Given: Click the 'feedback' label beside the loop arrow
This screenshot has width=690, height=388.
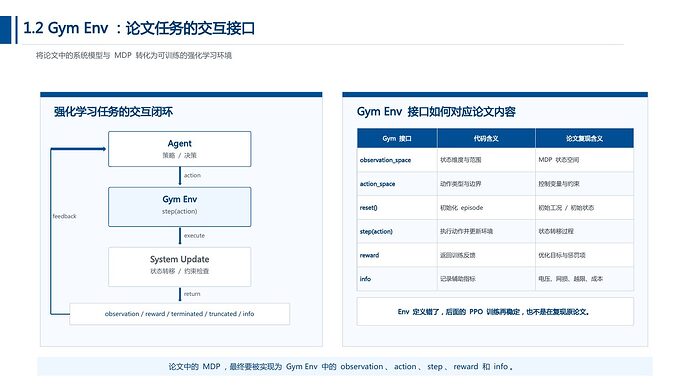Looking at the screenshot, I should (x=64, y=216).
